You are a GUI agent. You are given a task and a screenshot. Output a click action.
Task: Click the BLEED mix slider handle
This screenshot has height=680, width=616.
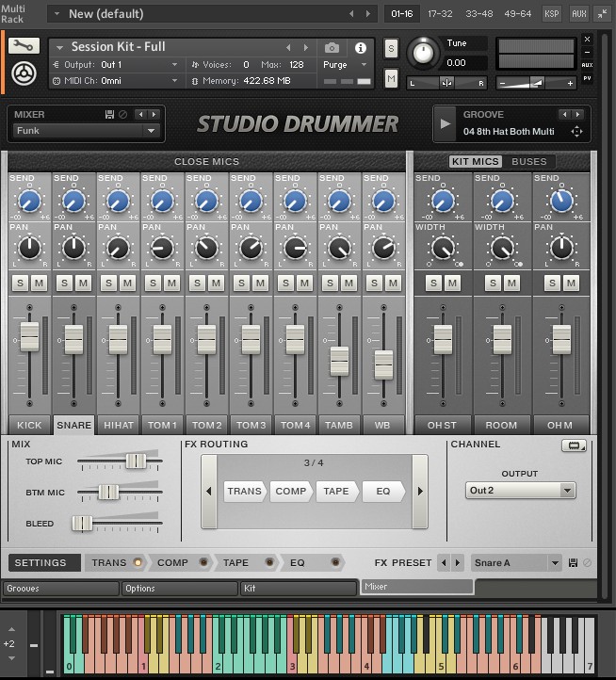click(82, 524)
